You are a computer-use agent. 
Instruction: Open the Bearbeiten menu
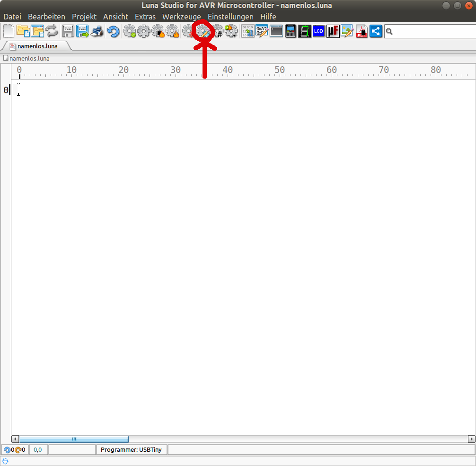pos(46,17)
